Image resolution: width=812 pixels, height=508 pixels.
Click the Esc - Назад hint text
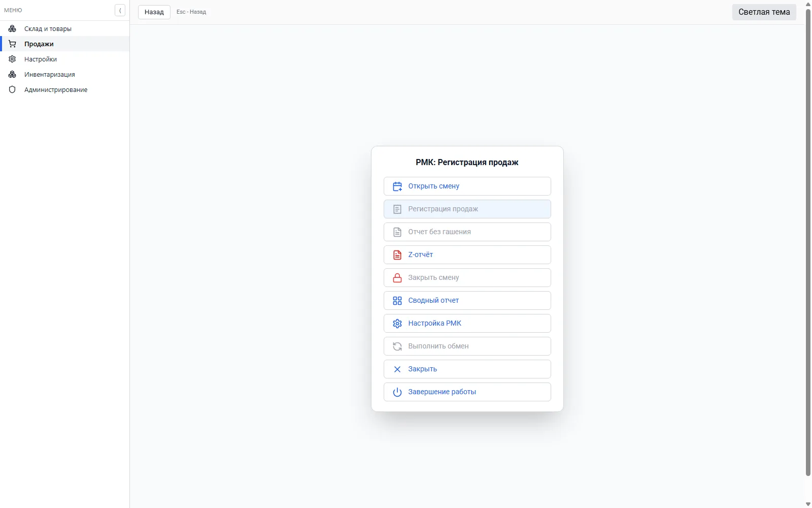pos(191,12)
